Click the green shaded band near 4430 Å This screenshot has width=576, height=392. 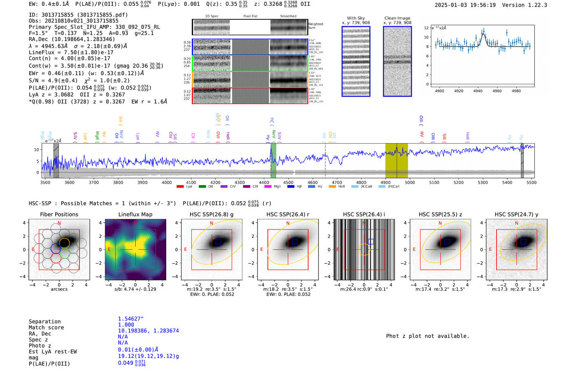pyautogui.click(x=273, y=160)
